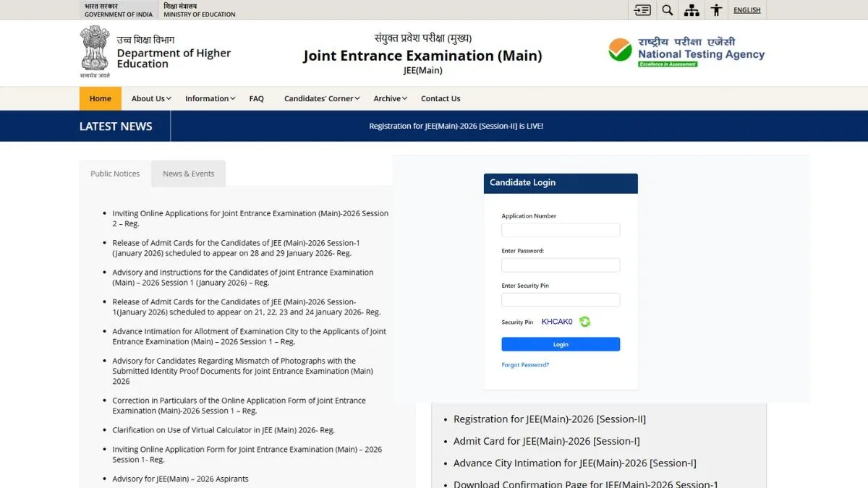Image resolution: width=868 pixels, height=488 pixels.
Task: Open Registration for JEE(Main)-2026 Session-II link
Action: (x=549, y=419)
